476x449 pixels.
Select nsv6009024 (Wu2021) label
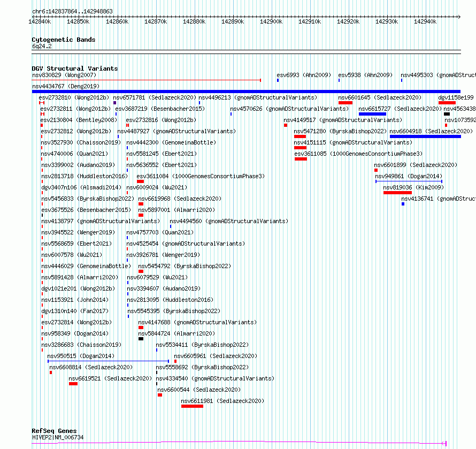[157, 187]
